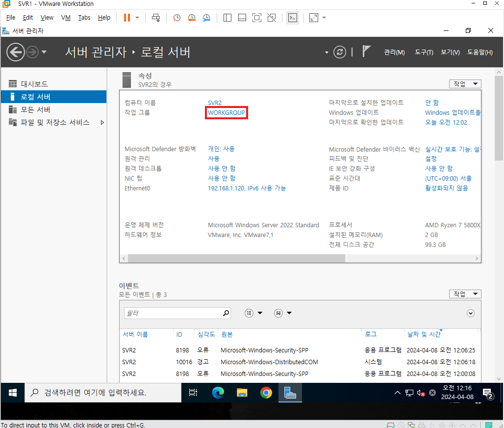Open the 도구(T) menu
504x428 pixels.
424,53
